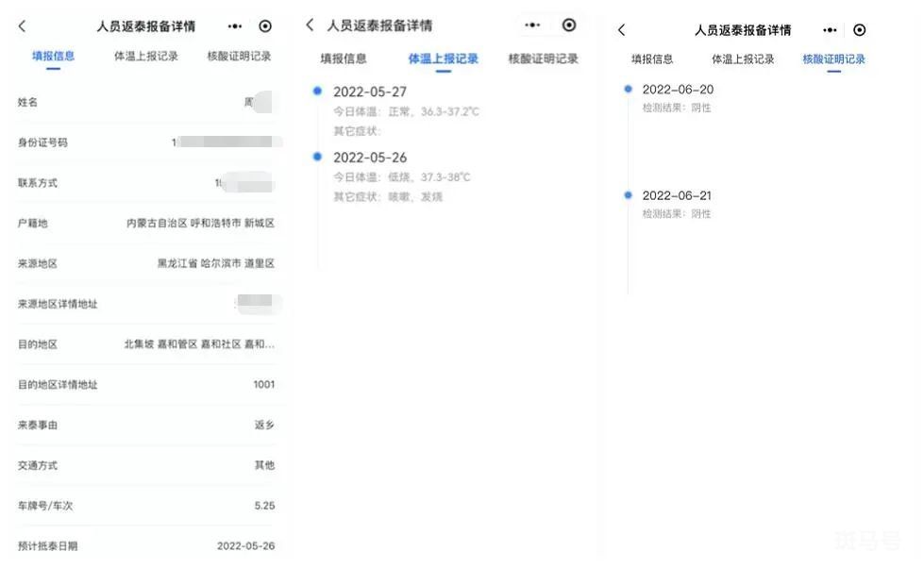Select the active 填报信息 tab in the left panel
Viewport: 924px width, 568px height.
[x=53, y=56]
